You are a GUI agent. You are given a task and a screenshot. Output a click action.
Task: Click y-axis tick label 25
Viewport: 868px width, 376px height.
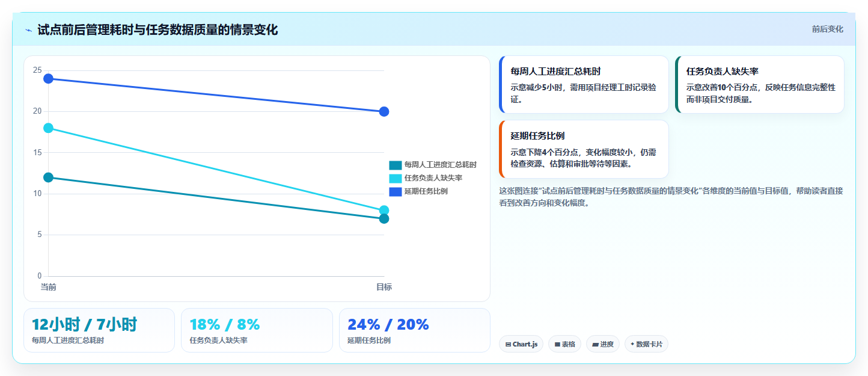coord(37,70)
